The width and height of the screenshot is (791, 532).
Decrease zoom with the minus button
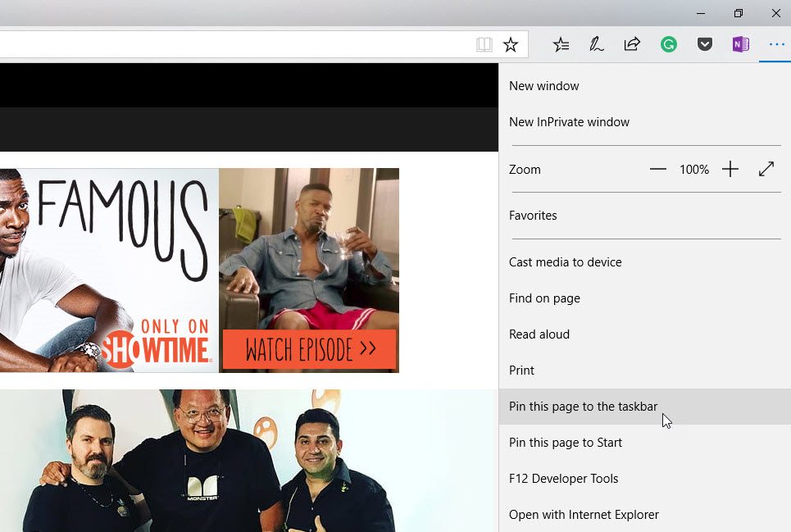coord(658,170)
